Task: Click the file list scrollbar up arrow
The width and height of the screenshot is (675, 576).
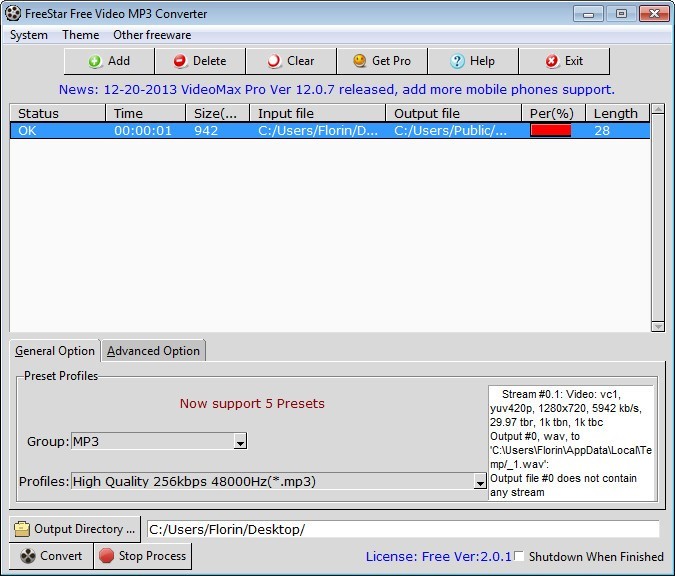Action: (658, 108)
